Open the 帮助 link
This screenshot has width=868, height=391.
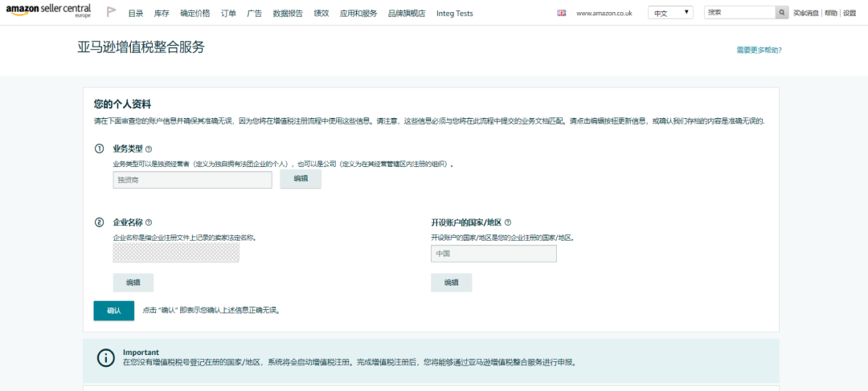[x=831, y=14]
